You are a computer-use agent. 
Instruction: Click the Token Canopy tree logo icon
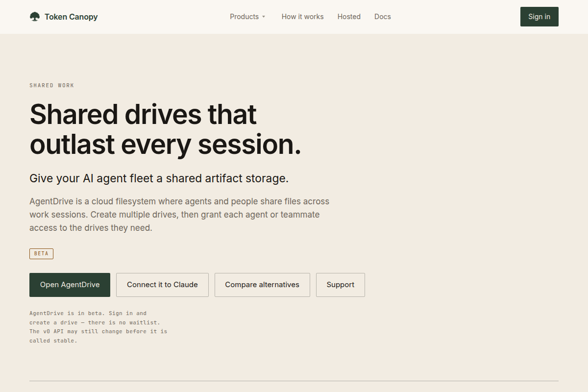coord(34,17)
